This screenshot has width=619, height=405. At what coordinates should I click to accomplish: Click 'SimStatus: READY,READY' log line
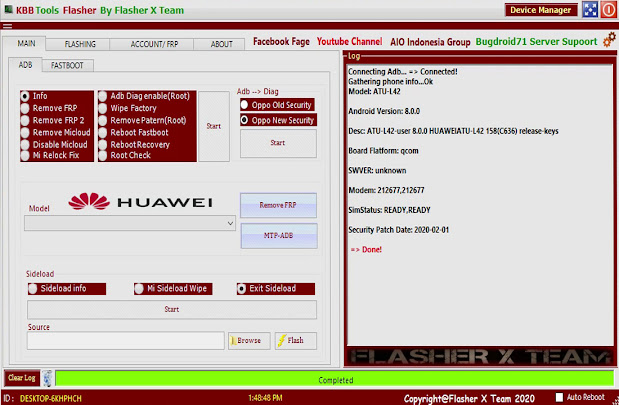click(x=389, y=210)
